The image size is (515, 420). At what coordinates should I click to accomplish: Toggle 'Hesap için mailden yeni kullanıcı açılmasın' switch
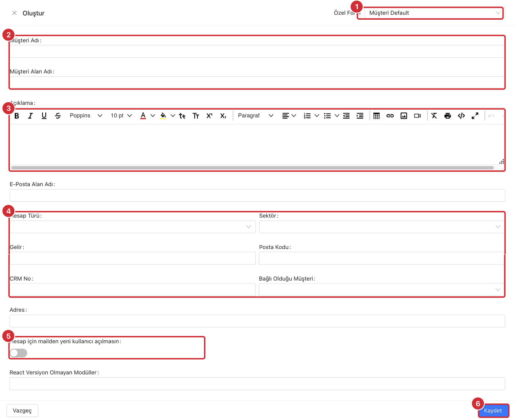coord(18,353)
